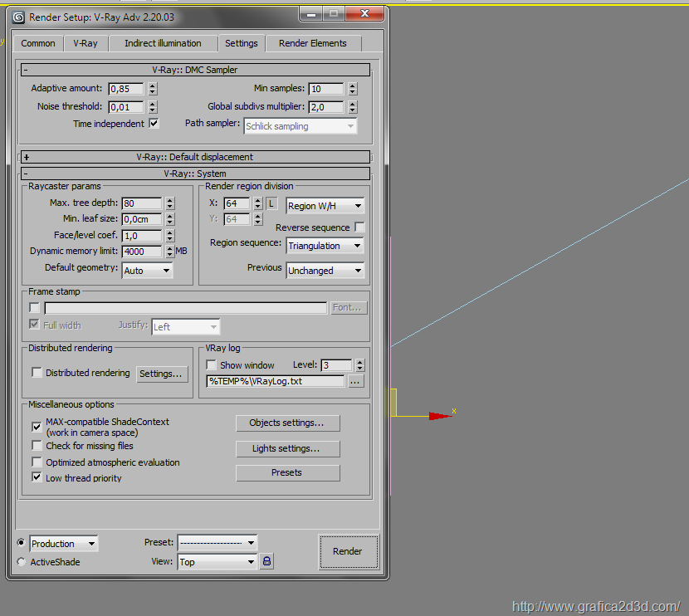Click the VRay log Level field
Image resolution: width=689 pixels, height=616 pixels.
click(336, 365)
